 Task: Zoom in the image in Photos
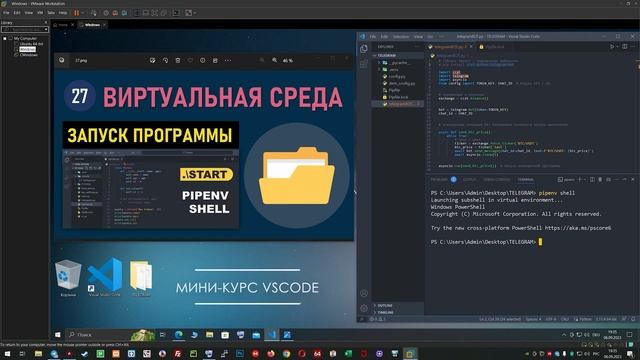tap(275, 60)
